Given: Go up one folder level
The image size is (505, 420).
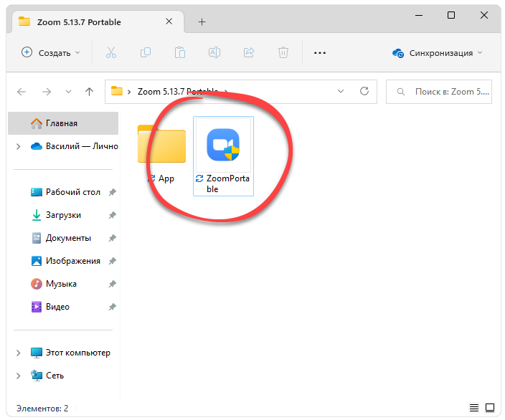Looking at the screenshot, I should point(89,92).
